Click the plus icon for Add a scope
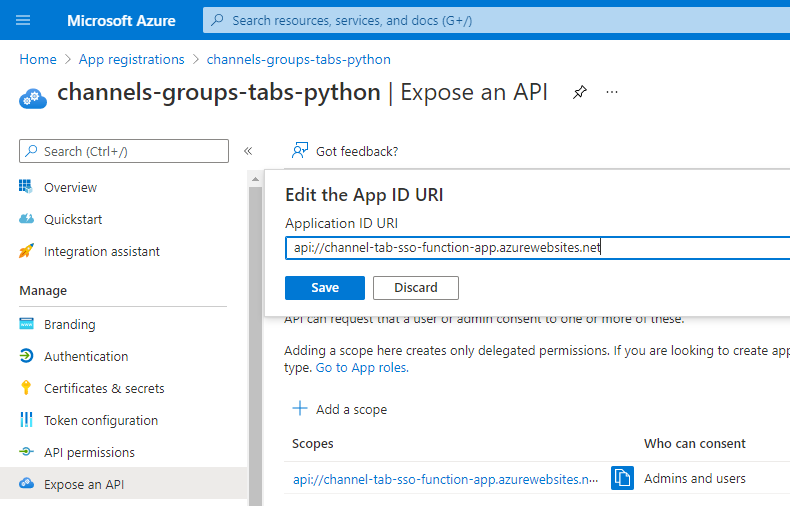790x506 pixels. pos(300,408)
